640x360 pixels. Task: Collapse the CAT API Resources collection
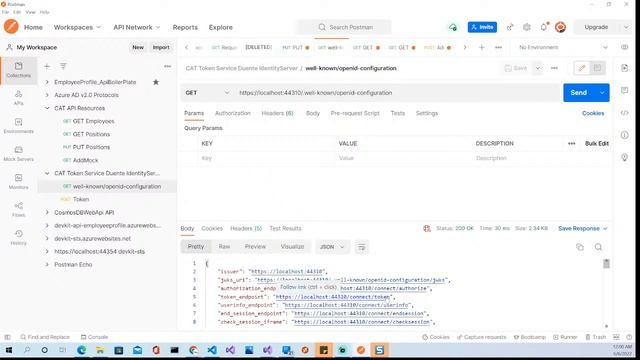point(47,108)
